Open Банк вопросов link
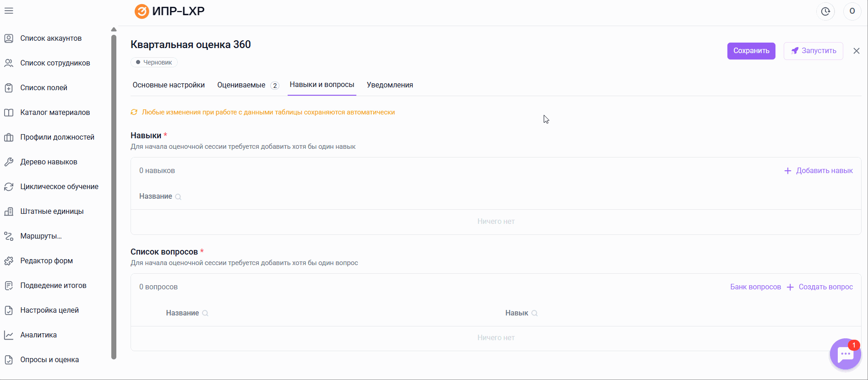 click(755, 287)
